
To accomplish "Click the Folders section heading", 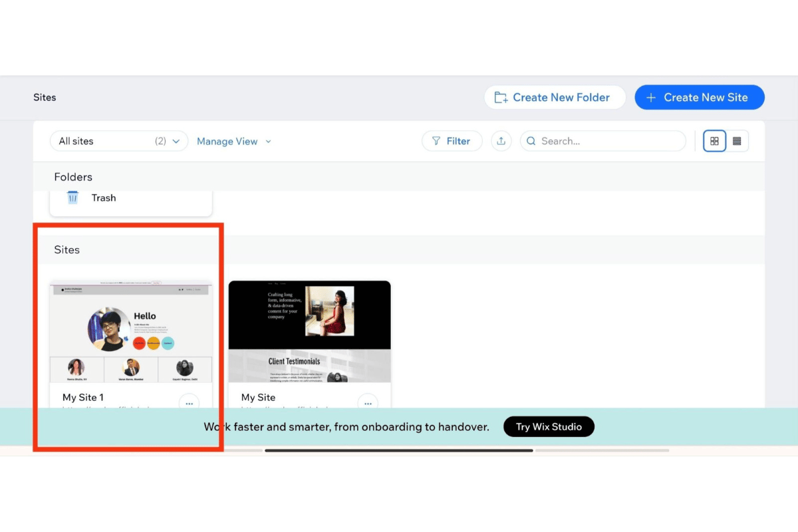I will [x=73, y=177].
